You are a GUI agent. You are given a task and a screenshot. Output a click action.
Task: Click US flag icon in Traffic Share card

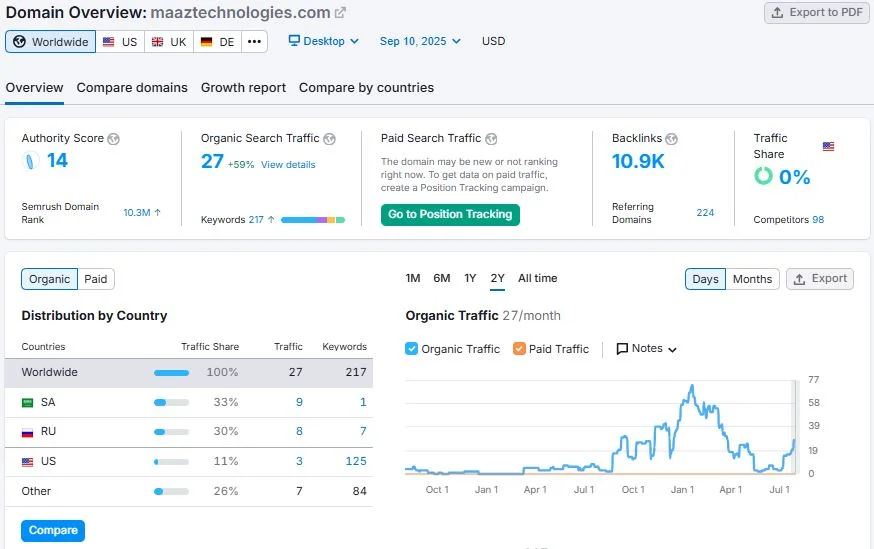point(828,147)
